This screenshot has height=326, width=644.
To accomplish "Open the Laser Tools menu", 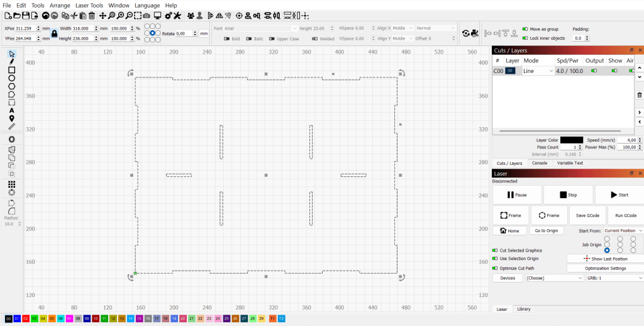I will click(89, 5).
